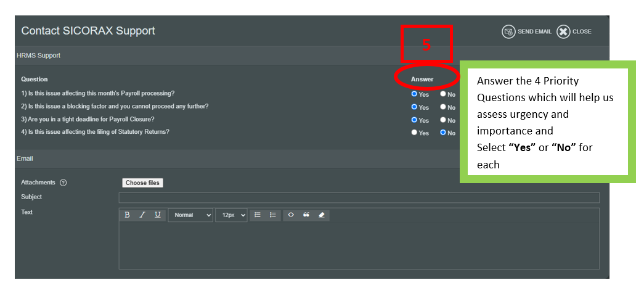The image size is (644, 288).
Task: Select Yes for blocking factor question
Action: [x=414, y=107]
